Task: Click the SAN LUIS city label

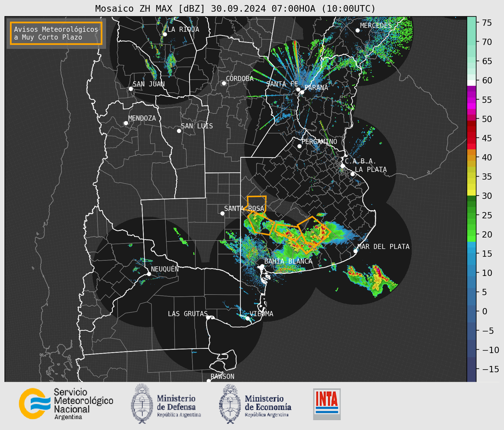Action: 197,126
